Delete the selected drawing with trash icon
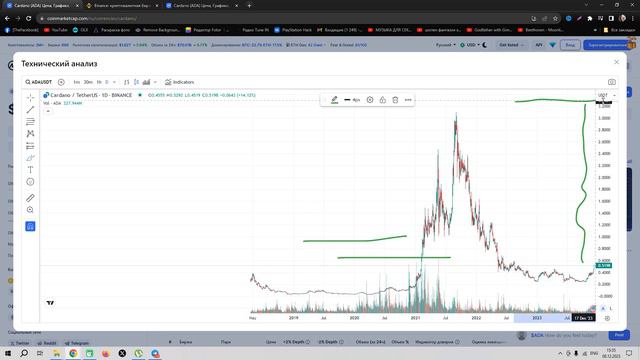Viewport: 640px width, 360px height. tap(395, 100)
